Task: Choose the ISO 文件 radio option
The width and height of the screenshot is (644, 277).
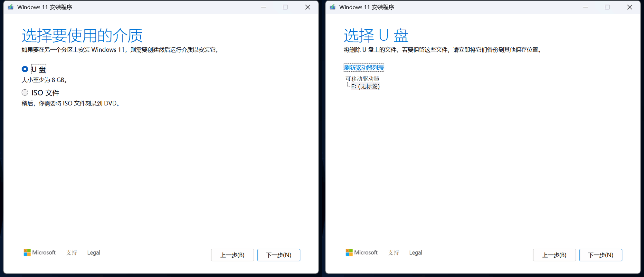Action: [25, 93]
